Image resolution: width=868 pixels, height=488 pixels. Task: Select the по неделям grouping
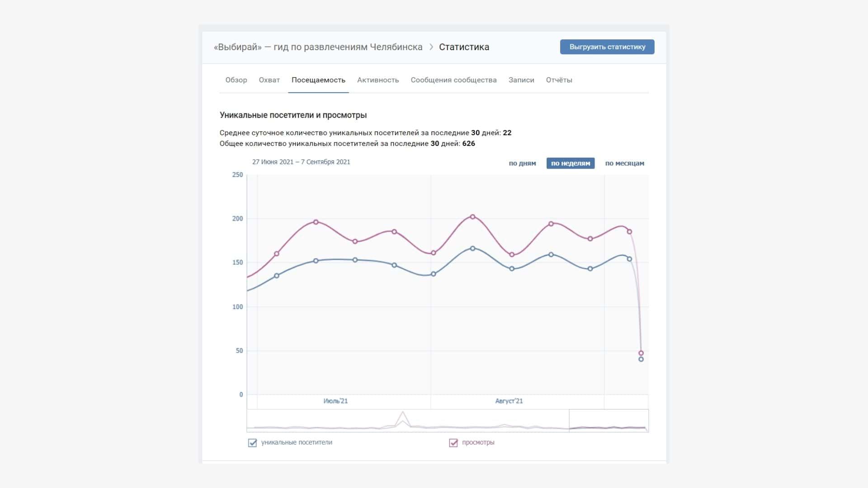click(571, 163)
